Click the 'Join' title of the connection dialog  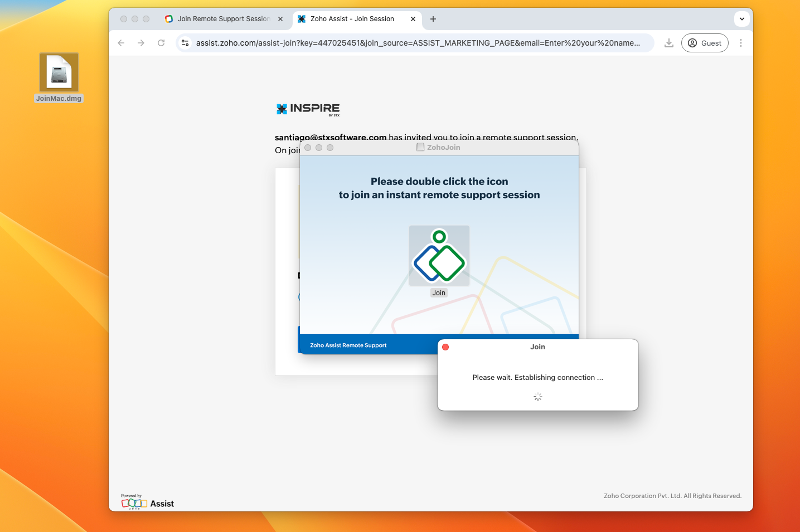pyautogui.click(x=538, y=347)
